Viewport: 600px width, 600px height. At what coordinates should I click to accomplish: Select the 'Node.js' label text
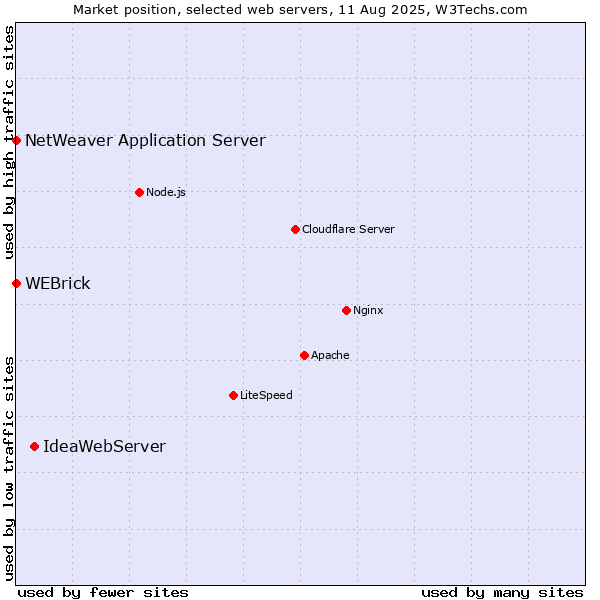coord(166,192)
